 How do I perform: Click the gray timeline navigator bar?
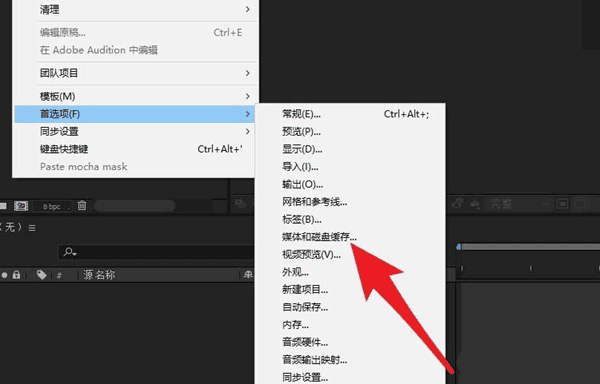coord(531,247)
